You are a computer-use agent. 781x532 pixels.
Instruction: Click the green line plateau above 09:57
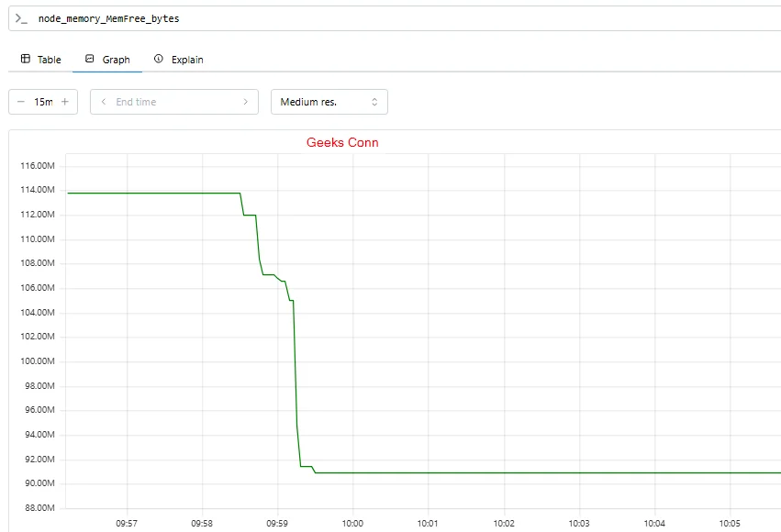[x=127, y=193]
